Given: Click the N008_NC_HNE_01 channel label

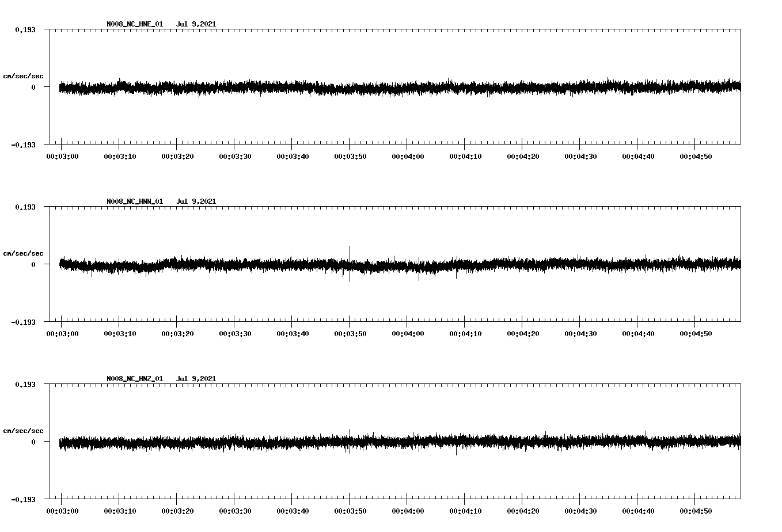Looking at the screenshot, I should coord(134,24).
